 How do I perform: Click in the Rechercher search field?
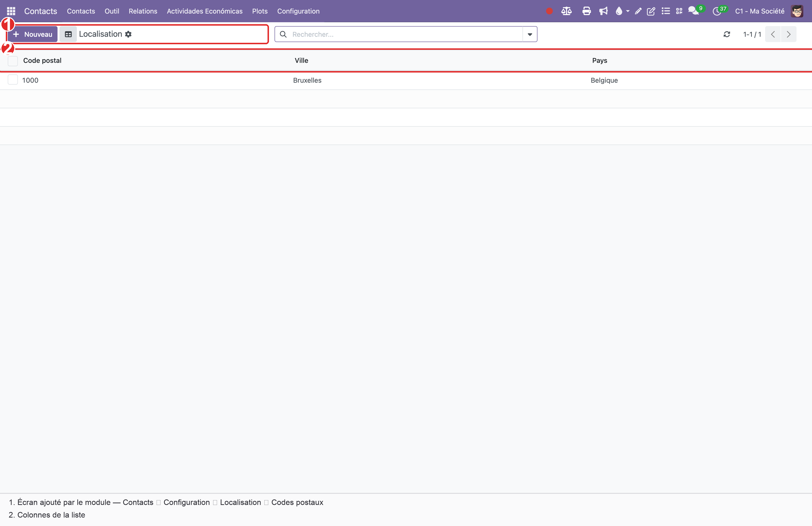(406, 34)
